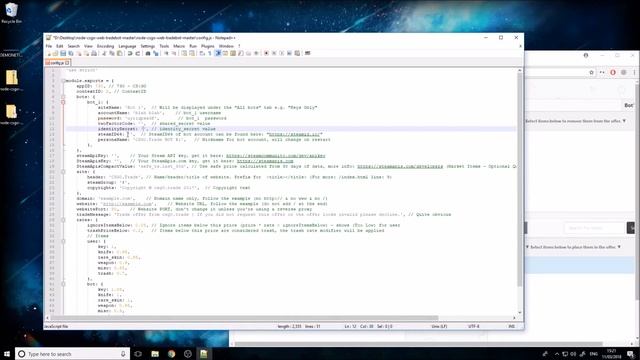Click the Close All toolbar icon

tap(86, 53)
